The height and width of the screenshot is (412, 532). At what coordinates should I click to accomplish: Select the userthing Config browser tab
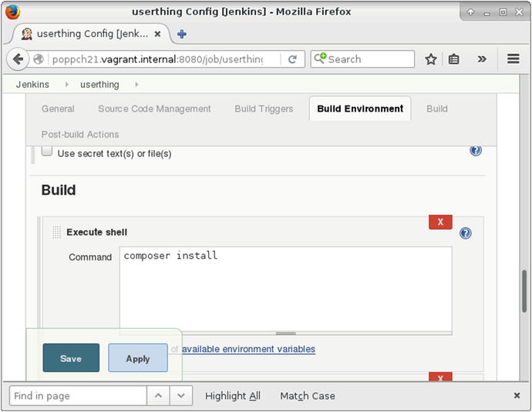(92, 34)
